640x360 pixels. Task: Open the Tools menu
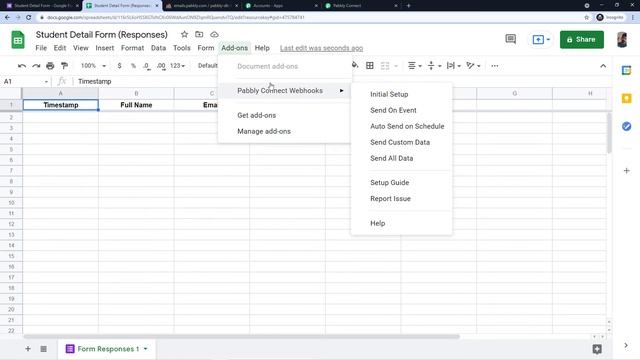pyautogui.click(x=182, y=48)
